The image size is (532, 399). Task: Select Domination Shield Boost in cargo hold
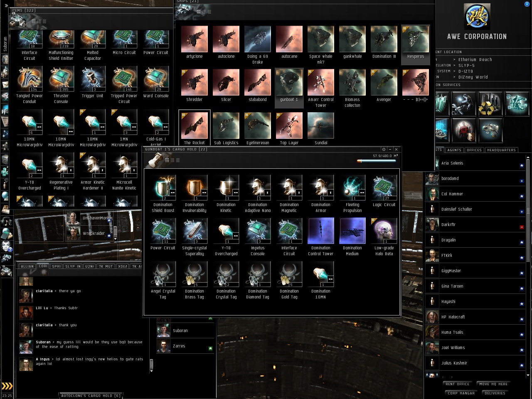coord(163,194)
